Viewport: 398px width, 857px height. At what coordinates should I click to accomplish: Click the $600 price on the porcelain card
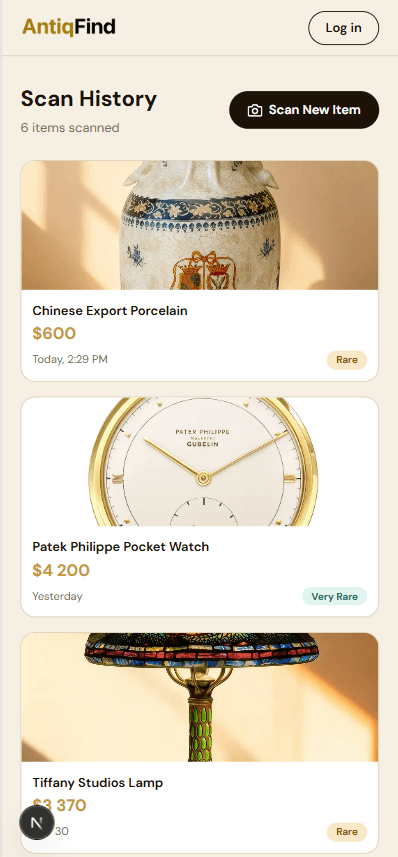pyautogui.click(x=54, y=333)
